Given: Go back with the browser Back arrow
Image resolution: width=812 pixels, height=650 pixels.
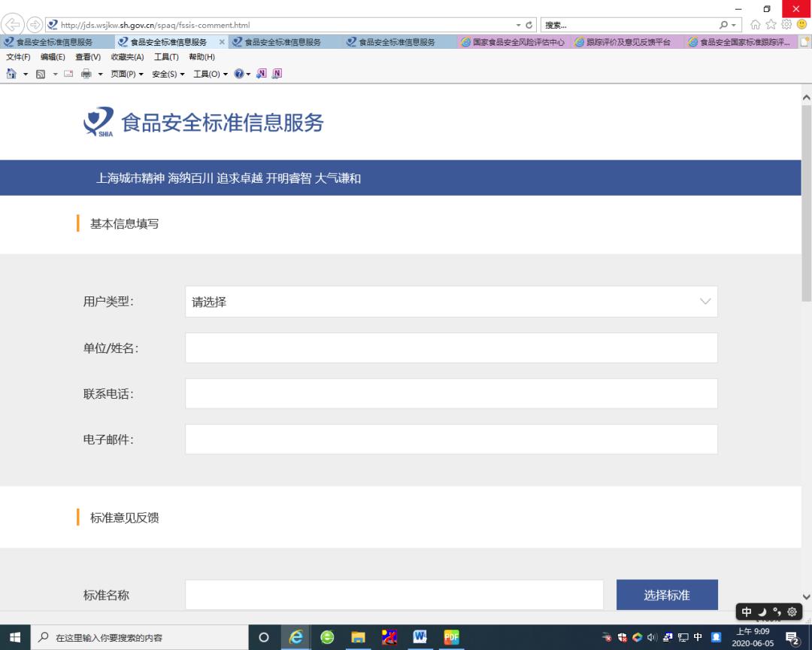Looking at the screenshot, I should pos(13,24).
